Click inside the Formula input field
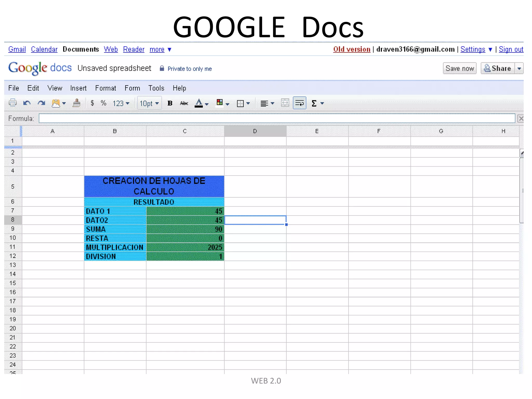This screenshot has height=399, width=532. point(277,118)
